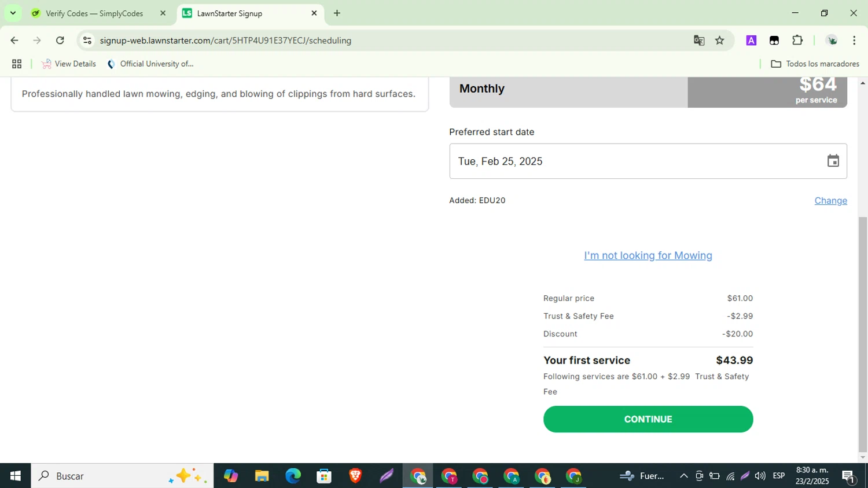View site information icon
This screenshot has height=488, width=868.
87,41
